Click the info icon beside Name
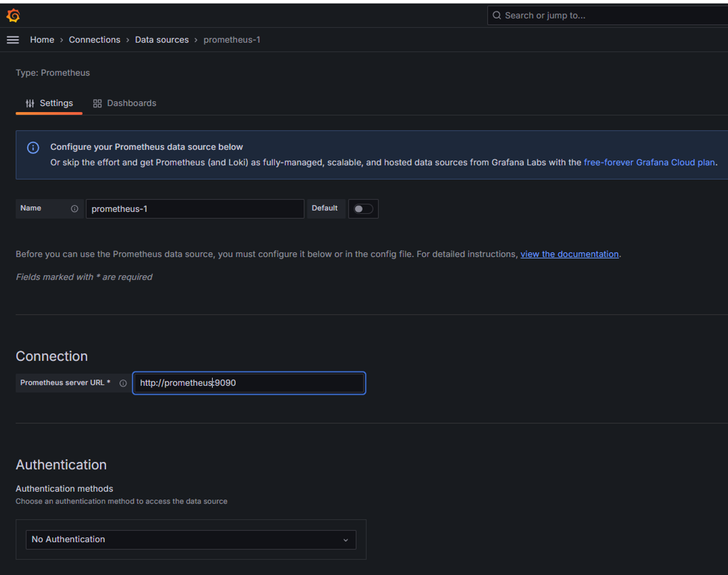728x575 pixels. pos(74,208)
